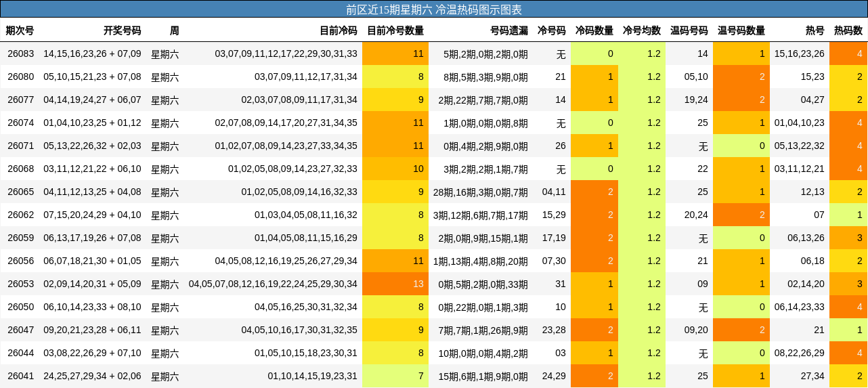868x388 pixels.
Task: Select issue number 26059
Action: (21, 238)
